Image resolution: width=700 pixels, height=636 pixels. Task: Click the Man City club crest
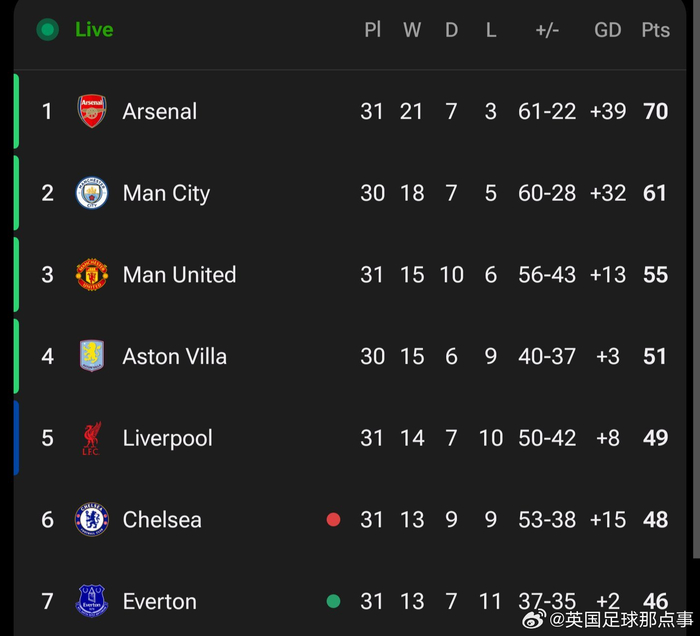coord(92,193)
